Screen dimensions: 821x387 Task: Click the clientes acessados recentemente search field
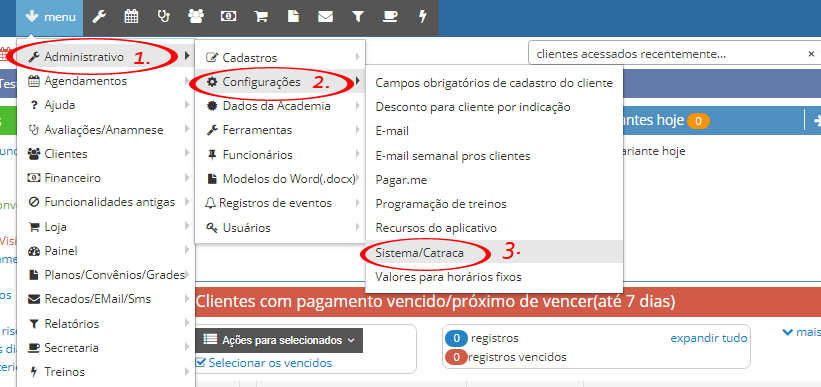(665, 53)
